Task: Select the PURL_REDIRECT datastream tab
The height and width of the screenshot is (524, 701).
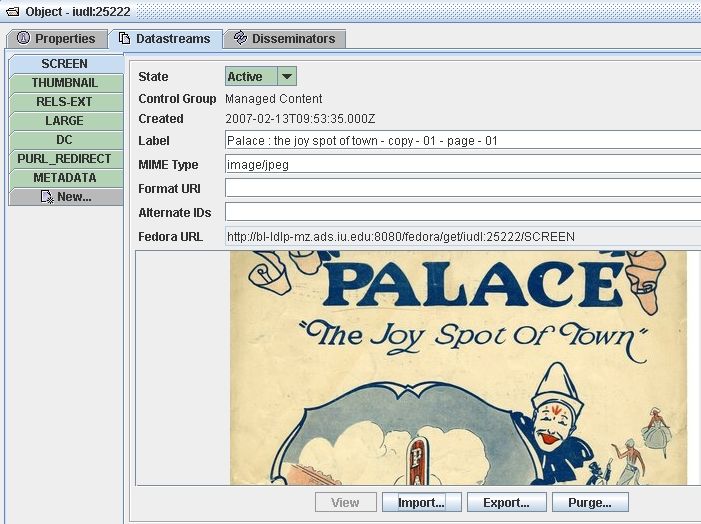Action: (x=65, y=159)
